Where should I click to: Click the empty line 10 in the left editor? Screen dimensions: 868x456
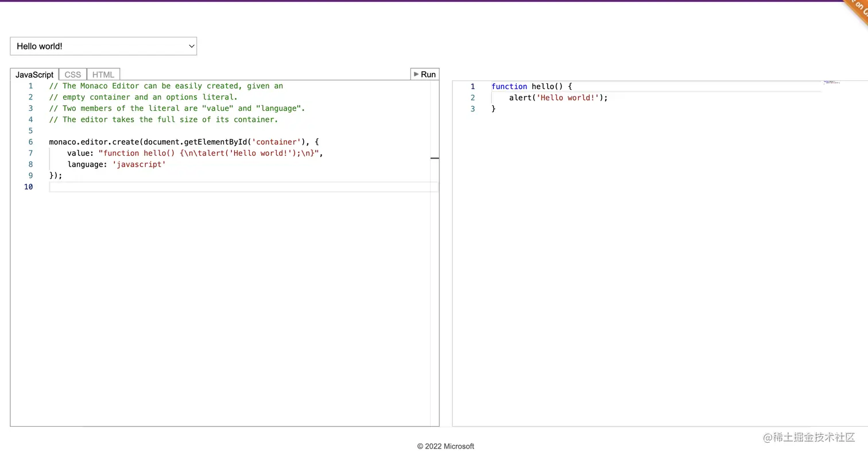pyautogui.click(x=243, y=187)
